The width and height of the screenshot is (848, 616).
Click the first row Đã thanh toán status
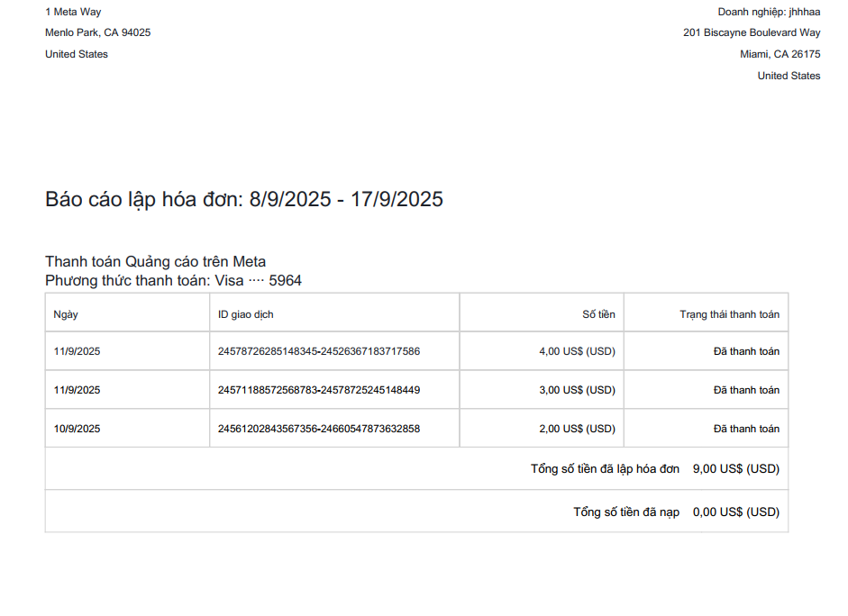coord(746,351)
